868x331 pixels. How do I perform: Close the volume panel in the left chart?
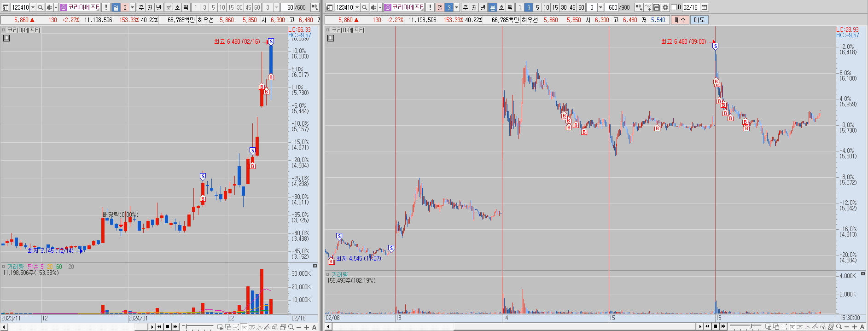coord(315,266)
